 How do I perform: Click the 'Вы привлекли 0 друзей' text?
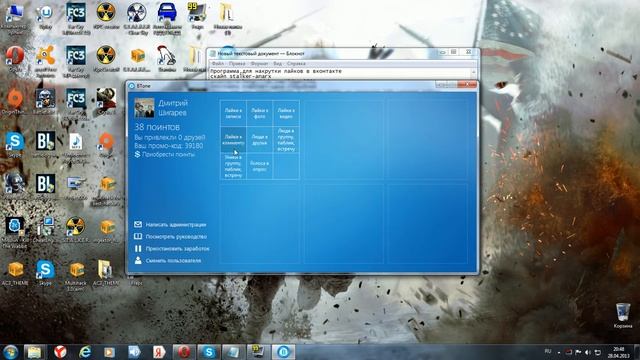[170, 137]
